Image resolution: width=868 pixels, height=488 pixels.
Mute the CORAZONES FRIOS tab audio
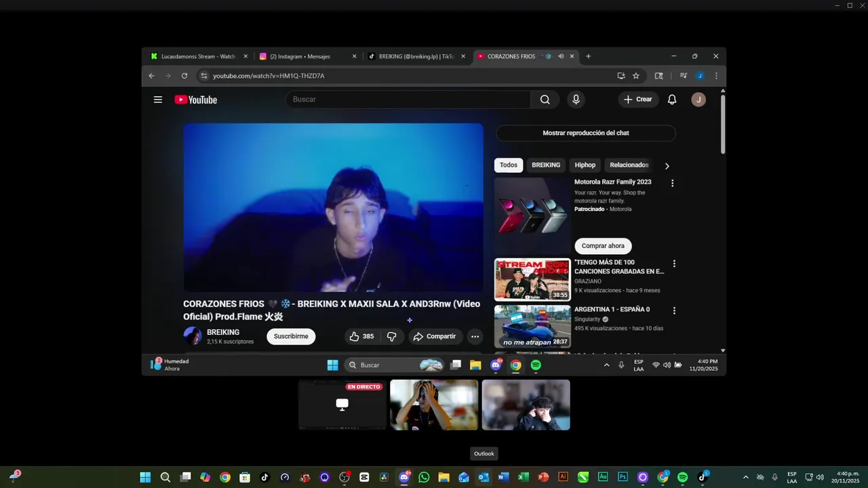tap(561, 56)
